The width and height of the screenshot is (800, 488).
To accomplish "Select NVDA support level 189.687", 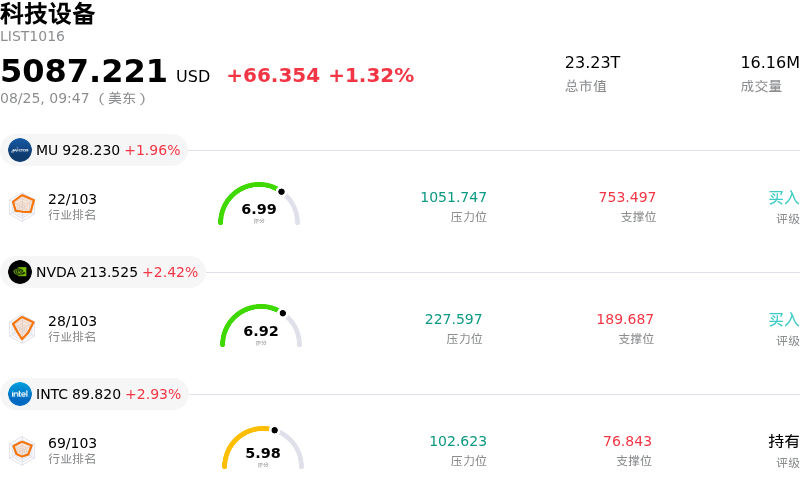I will pos(625,319).
